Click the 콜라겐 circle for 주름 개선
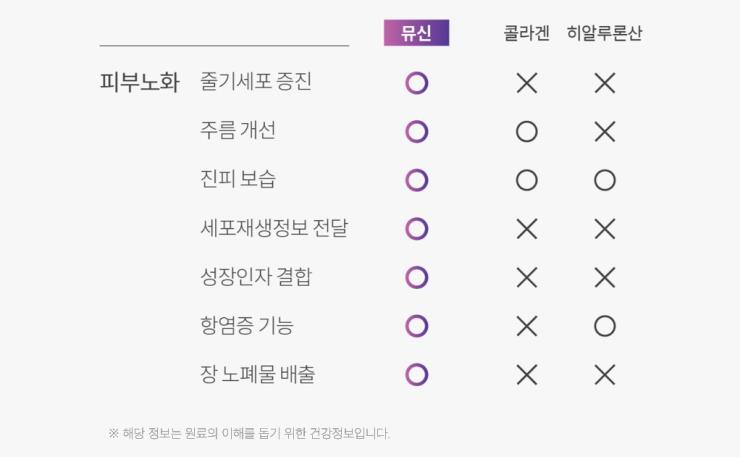This screenshot has height=457, width=740. point(527,132)
